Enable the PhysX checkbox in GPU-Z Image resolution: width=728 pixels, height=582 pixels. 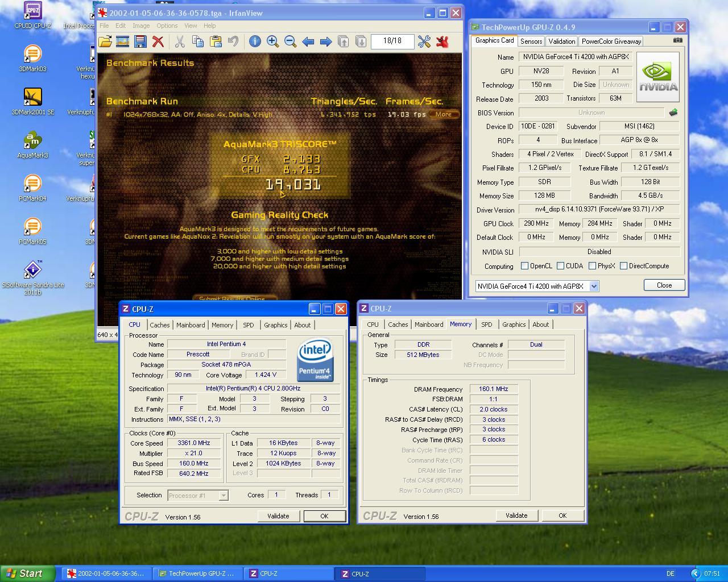(593, 266)
